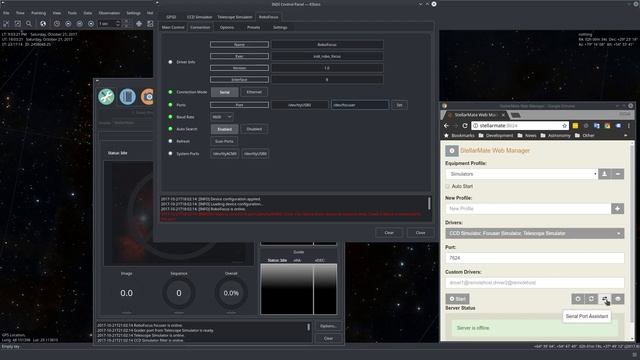This screenshot has width=640, height=360.
Task: Bookmark page with the star icon
Action: coord(564,126)
